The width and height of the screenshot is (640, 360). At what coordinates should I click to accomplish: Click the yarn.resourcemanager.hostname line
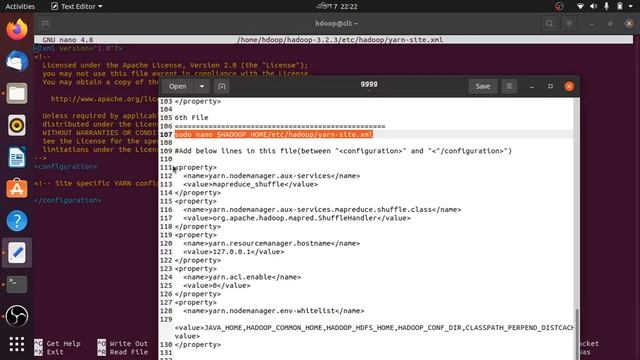click(271, 243)
